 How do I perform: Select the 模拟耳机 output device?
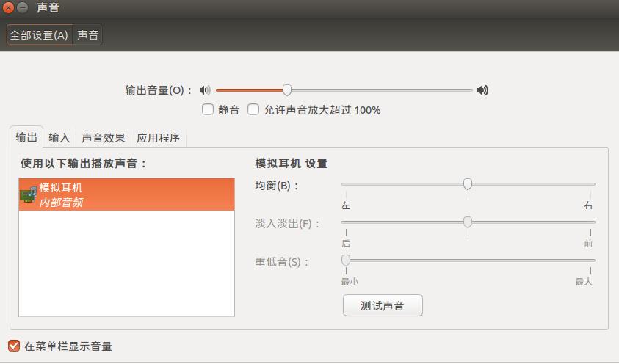click(x=127, y=194)
